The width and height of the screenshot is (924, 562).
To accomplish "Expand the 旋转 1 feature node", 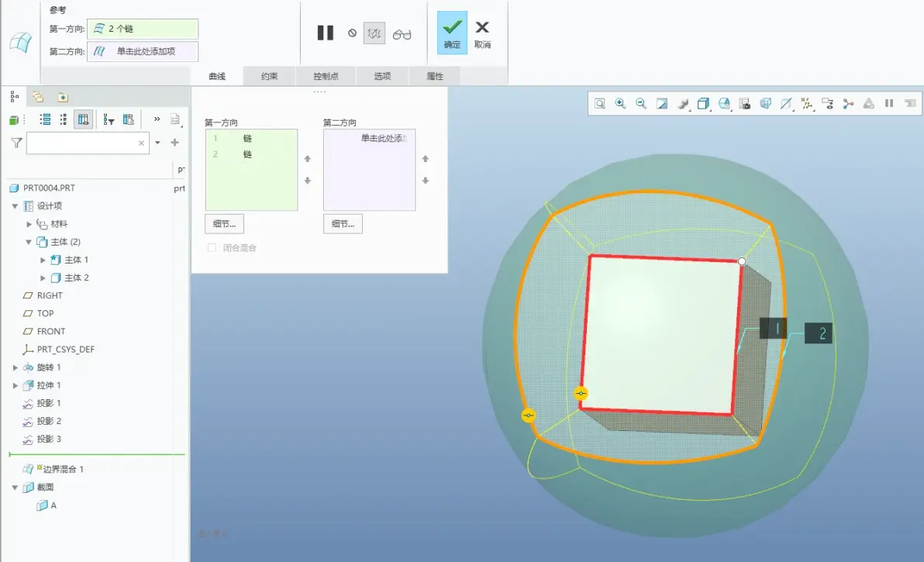I will click(x=15, y=367).
